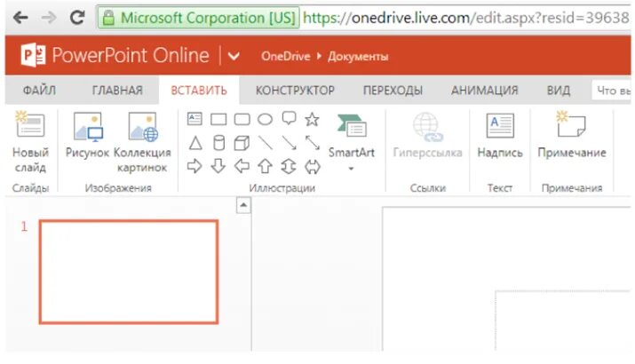Viewport: 635px width, 364px height.
Task: Insert the straight line shape
Action: [x=266, y=143]
